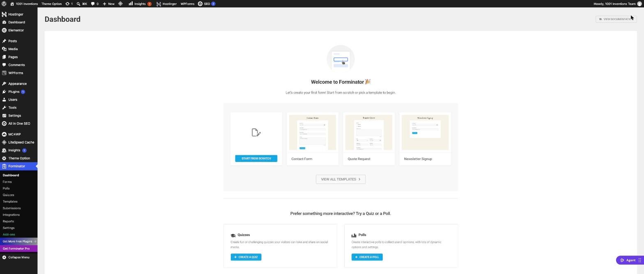The width and height of the screenshot is (644, 274).
Task: Click the updates icon in admin bar
Action: coord(69,4)
